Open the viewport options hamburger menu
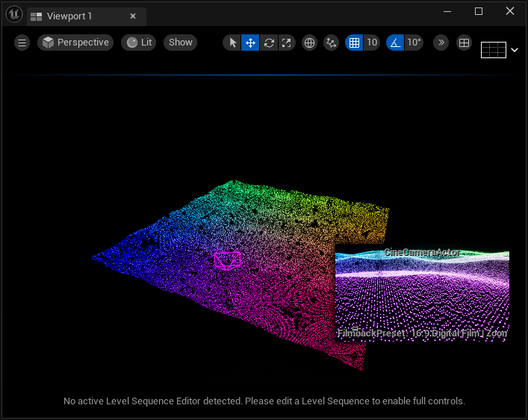 click(22, 43)
